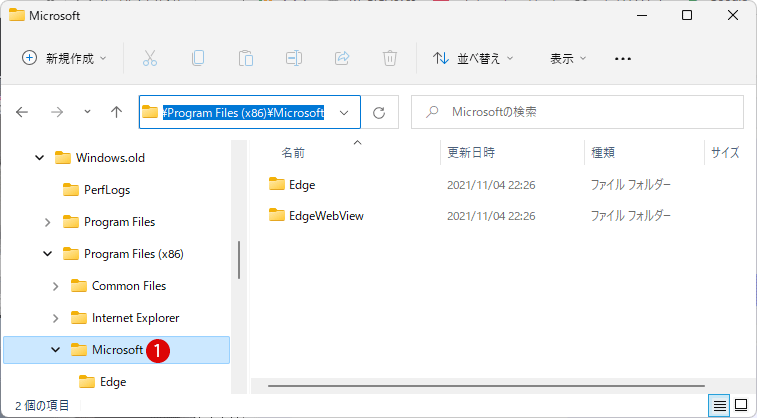Screen dimensions: 757x418
Task: Expand the Common Files tree node
Action: [56, 286]
